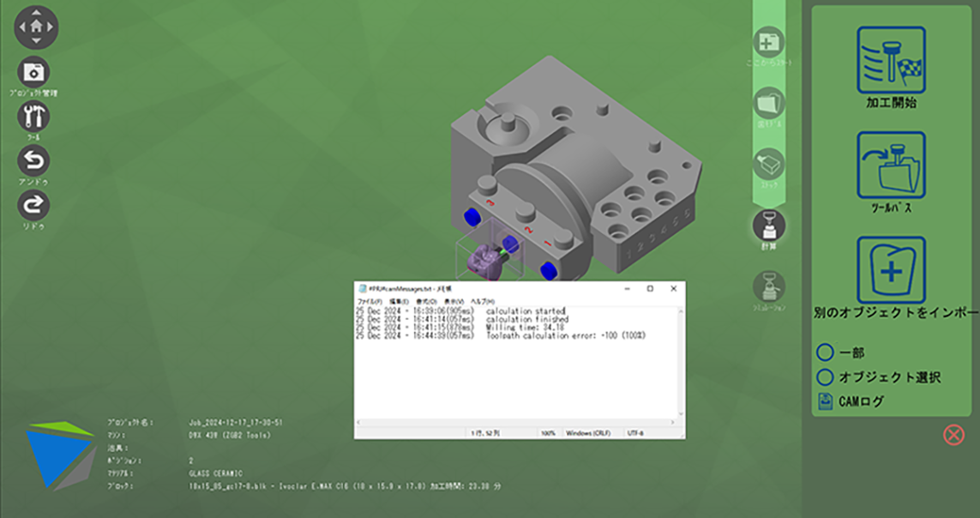Select the second workflow step folder icon
Viewport: 980px width, 518px height.
point(769,103)
